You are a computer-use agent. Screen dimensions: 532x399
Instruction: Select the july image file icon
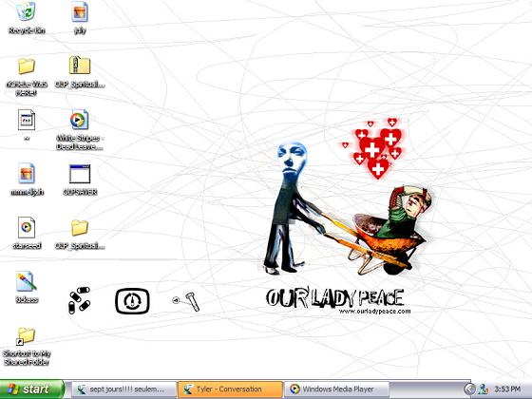tap(80, 11)
